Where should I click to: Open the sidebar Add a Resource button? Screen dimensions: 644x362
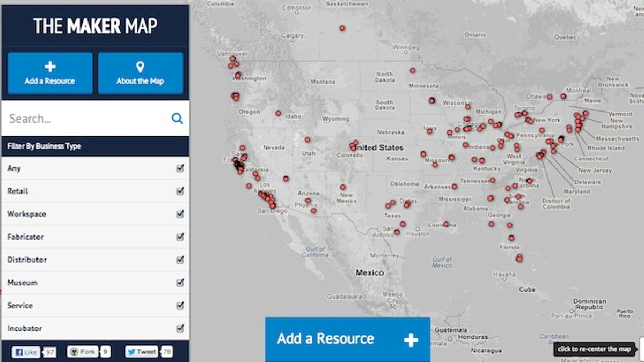pos(50,73)
